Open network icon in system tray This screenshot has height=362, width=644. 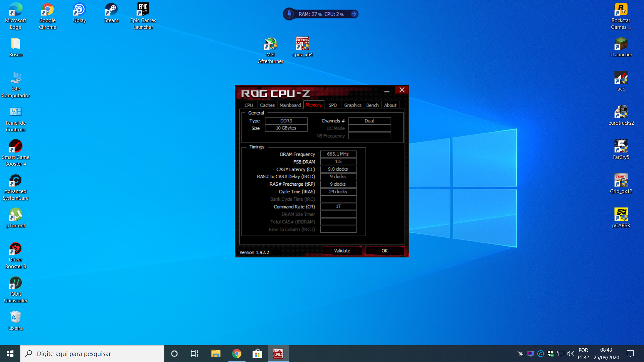pyautogui.click(x=560, y=354)
